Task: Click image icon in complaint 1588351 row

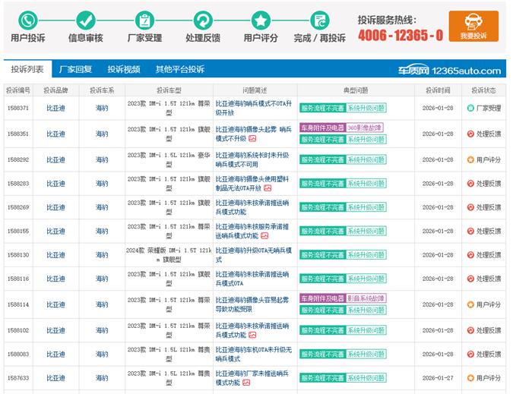Action: point(252,140)
